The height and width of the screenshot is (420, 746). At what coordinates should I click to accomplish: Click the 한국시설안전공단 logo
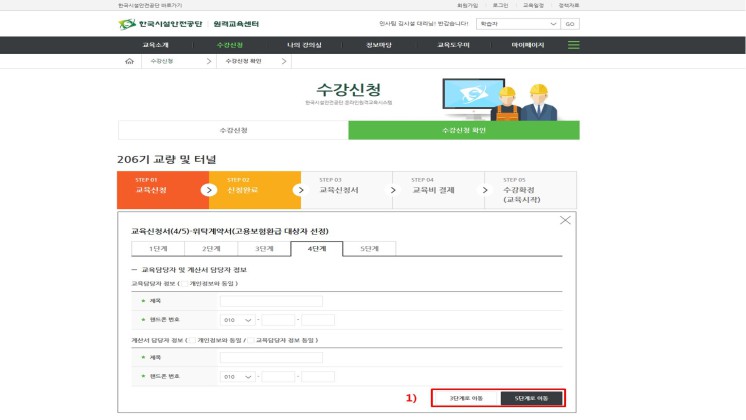point(162,23)
